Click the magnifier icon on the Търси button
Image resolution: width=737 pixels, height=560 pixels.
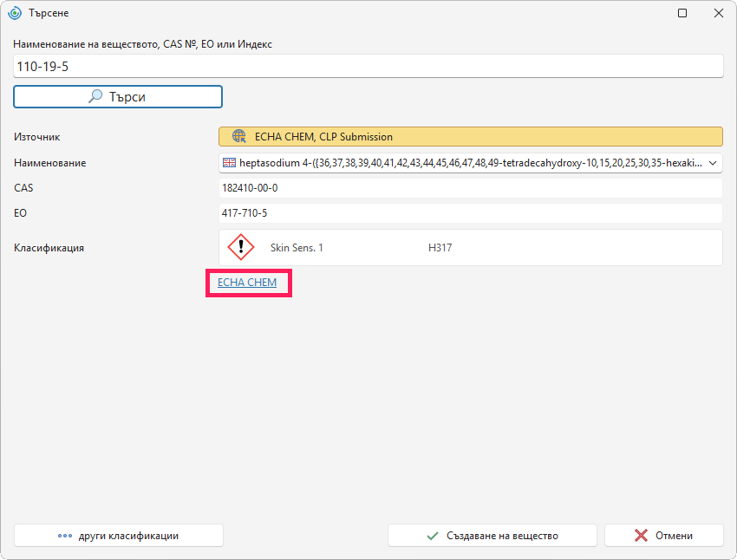[95, 96]
